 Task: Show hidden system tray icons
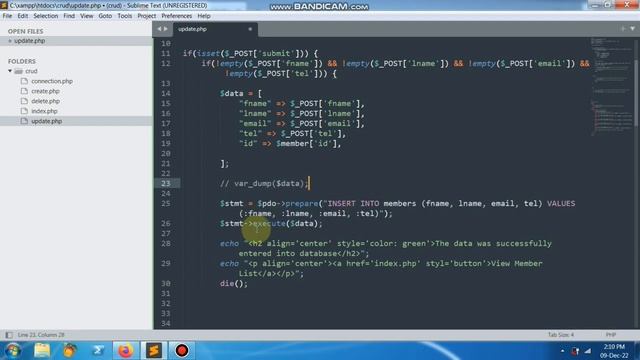[562, 351]
